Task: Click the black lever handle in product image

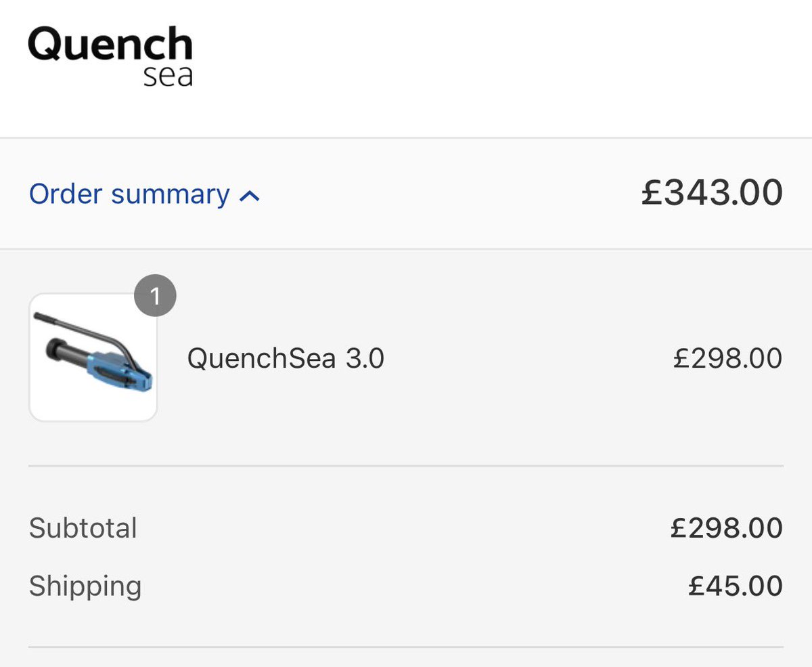Action: click(x=81, y=326)
